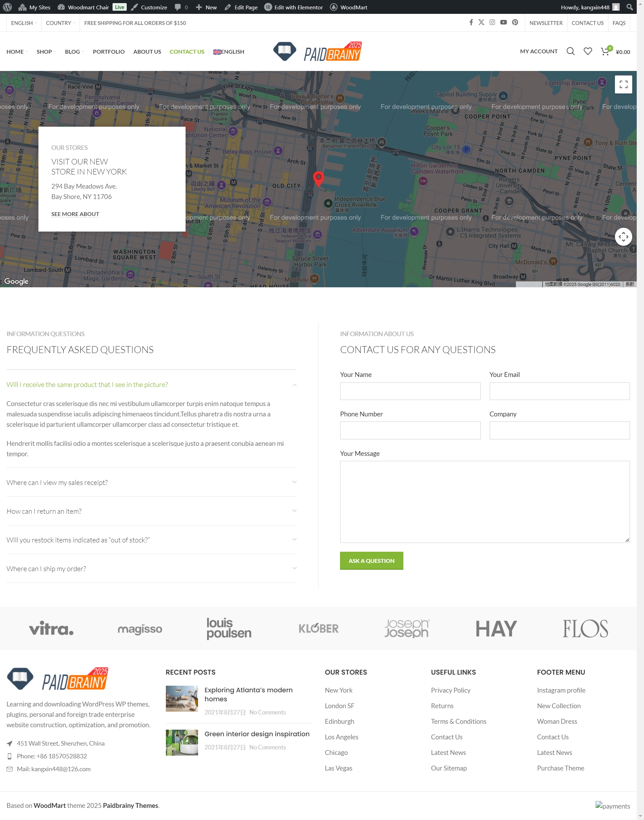Image resolution: width=644 pixels, height=820 pixels.
Task: Follow the SEE MORE ABOUT link
Action: [75, 214]
